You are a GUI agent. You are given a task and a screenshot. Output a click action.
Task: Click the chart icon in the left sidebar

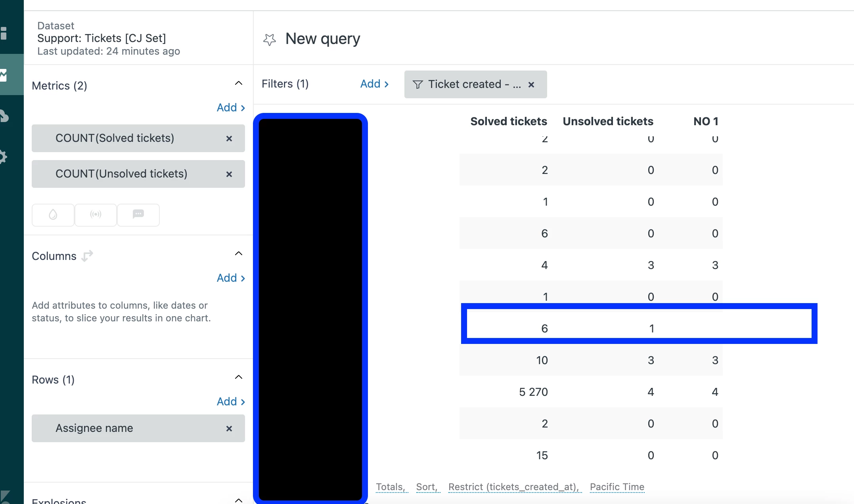4,75
